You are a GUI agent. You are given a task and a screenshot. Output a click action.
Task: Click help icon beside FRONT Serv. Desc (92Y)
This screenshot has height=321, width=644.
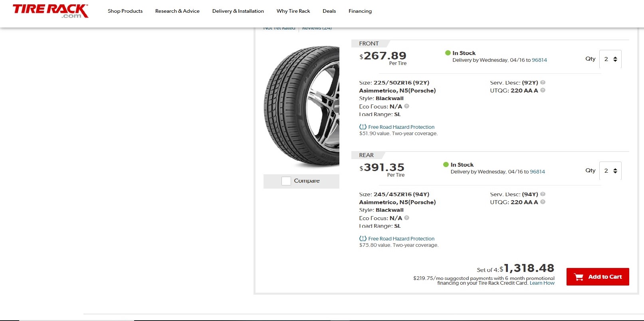click(543, 83)
